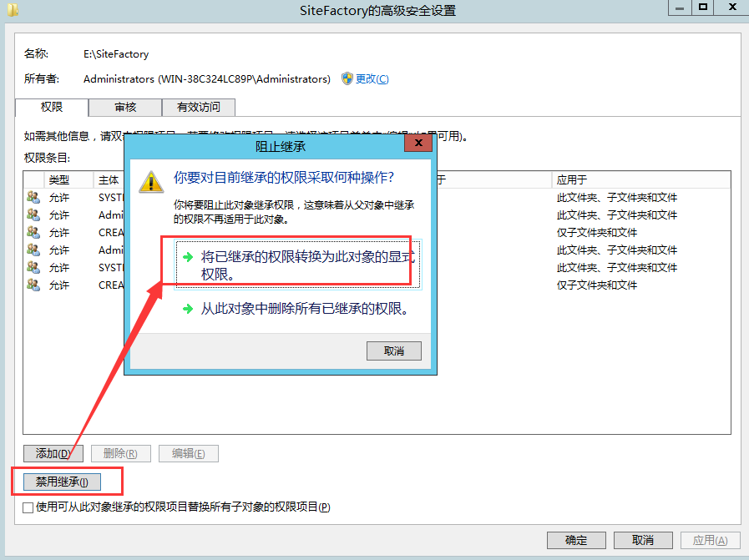Click the user group icon beside the SYSTEM allow row
This screenshot has height=560, width=749.
click(33, 197)
